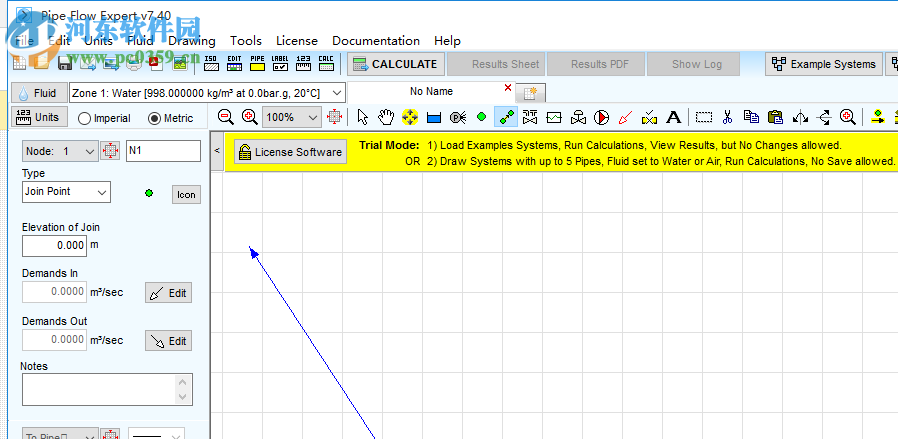Viewport: 898px width, 439px height.
Task: Select the Metric units radio button
Action: (155, 118)
